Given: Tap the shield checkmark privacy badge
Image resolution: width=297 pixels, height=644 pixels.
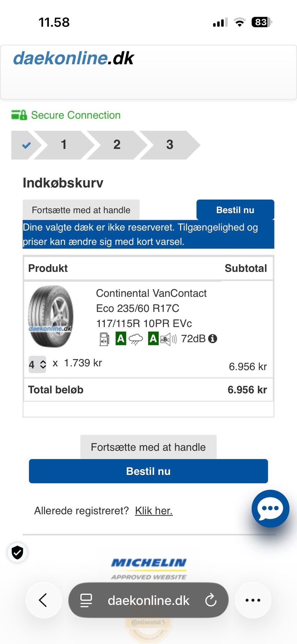Looking at the screenshot, I should pyautogui.click(x=17, y=552).
